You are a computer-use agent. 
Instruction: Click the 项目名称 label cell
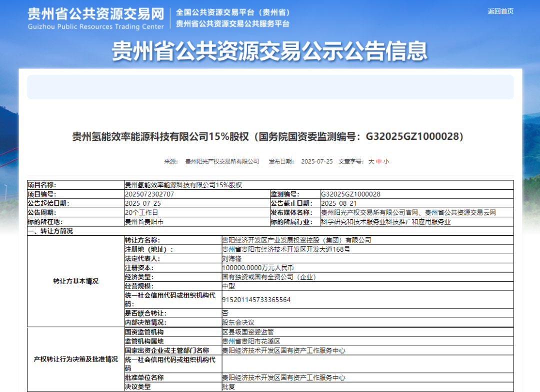tap(76, 185)
